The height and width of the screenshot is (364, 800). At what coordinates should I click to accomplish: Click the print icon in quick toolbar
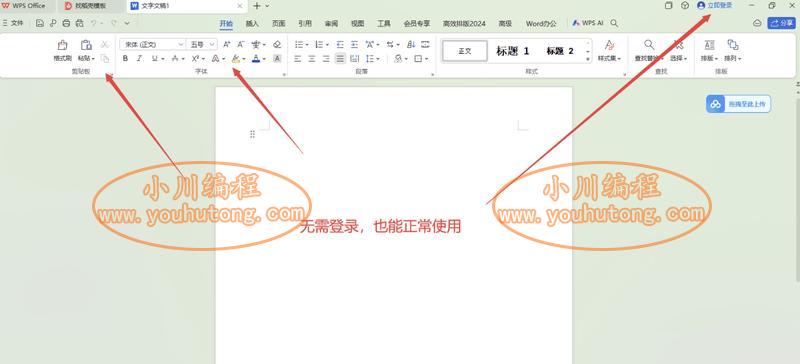pos(66,23)
